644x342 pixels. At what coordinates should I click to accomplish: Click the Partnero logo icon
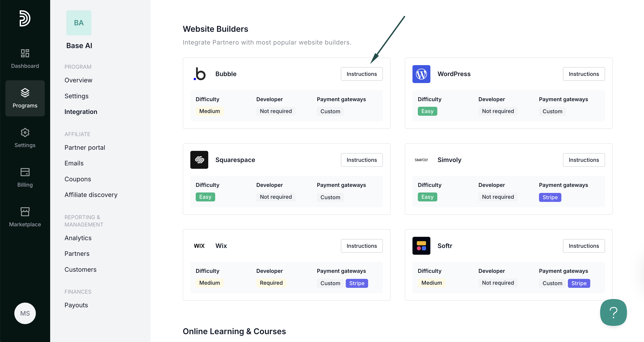click(25, 18)
